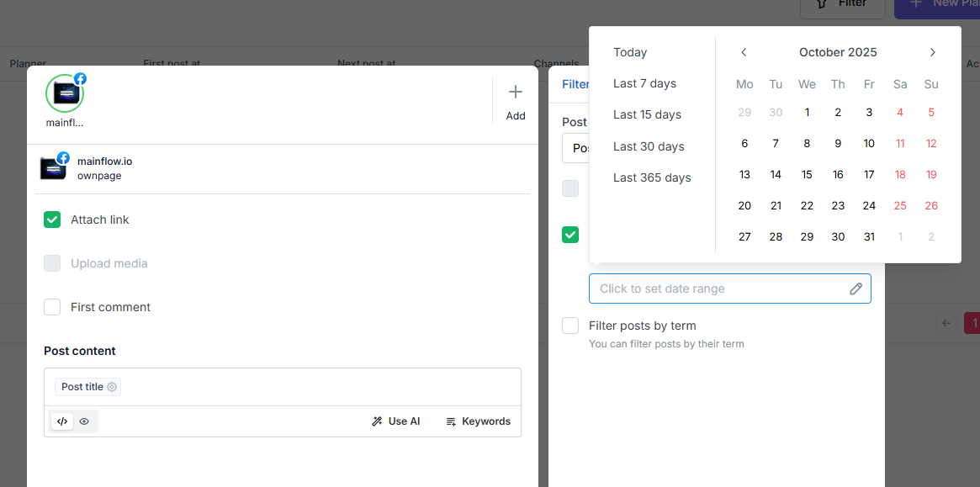Choose Last 30 days preset
Screen dimensions: 980x487
pyautogui.click(x=649, y=146)
